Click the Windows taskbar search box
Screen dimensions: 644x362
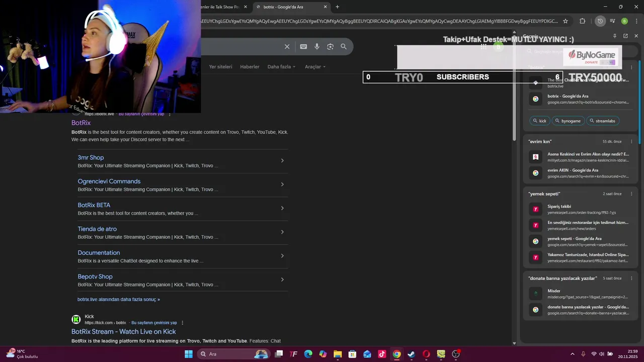coord(234,354)
